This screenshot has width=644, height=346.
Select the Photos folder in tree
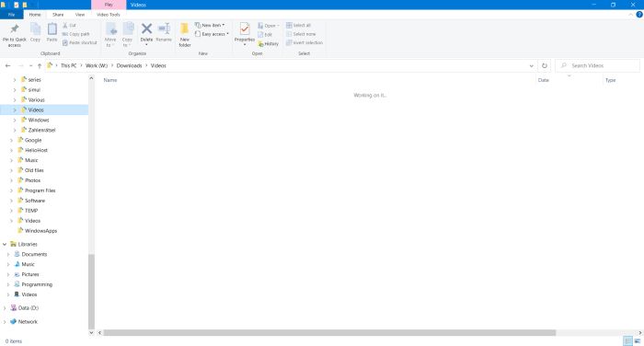(32, 180)
